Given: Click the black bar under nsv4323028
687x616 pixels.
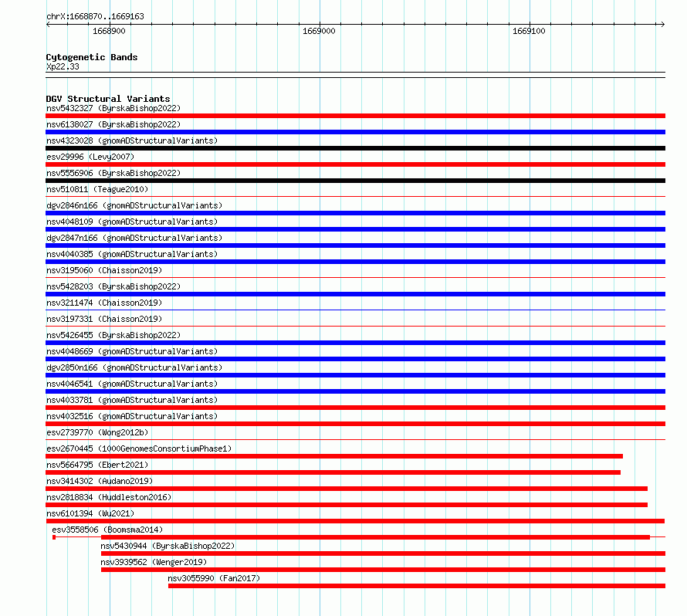Looking at the screenshot, I should click(x=355, y=148).
